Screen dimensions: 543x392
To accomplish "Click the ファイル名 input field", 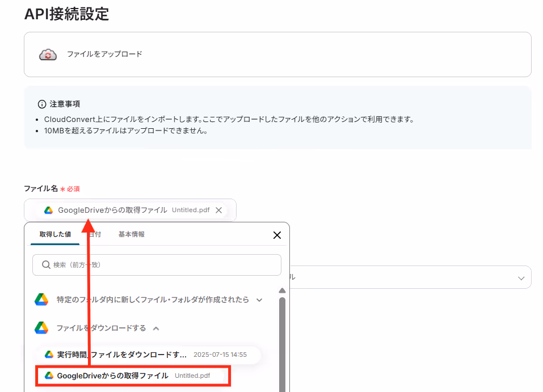I will tap(130, 210).
